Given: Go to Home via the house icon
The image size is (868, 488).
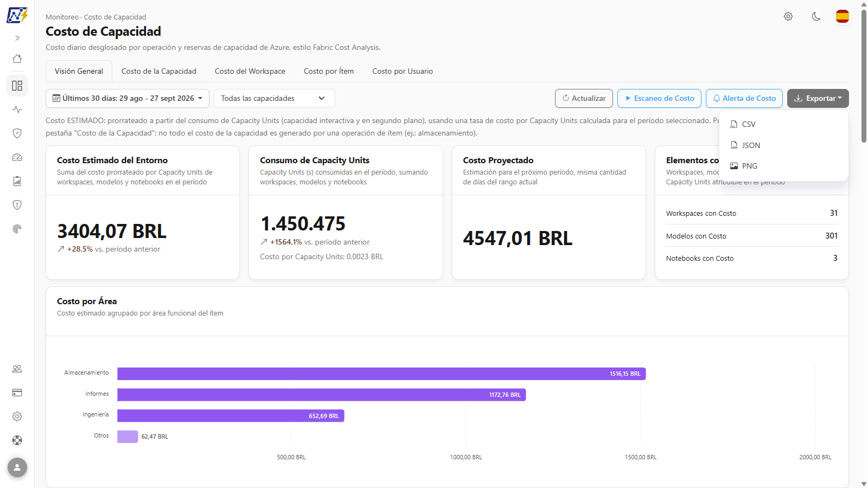Looking at the screenshot, I should click(x=17, y=59).
